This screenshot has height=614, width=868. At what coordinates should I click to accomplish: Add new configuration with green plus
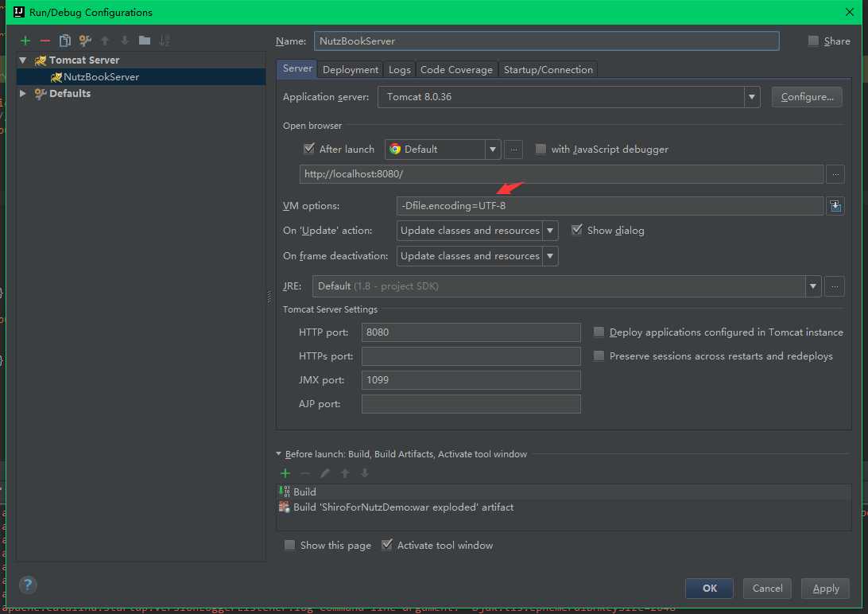tap(25, 41)
